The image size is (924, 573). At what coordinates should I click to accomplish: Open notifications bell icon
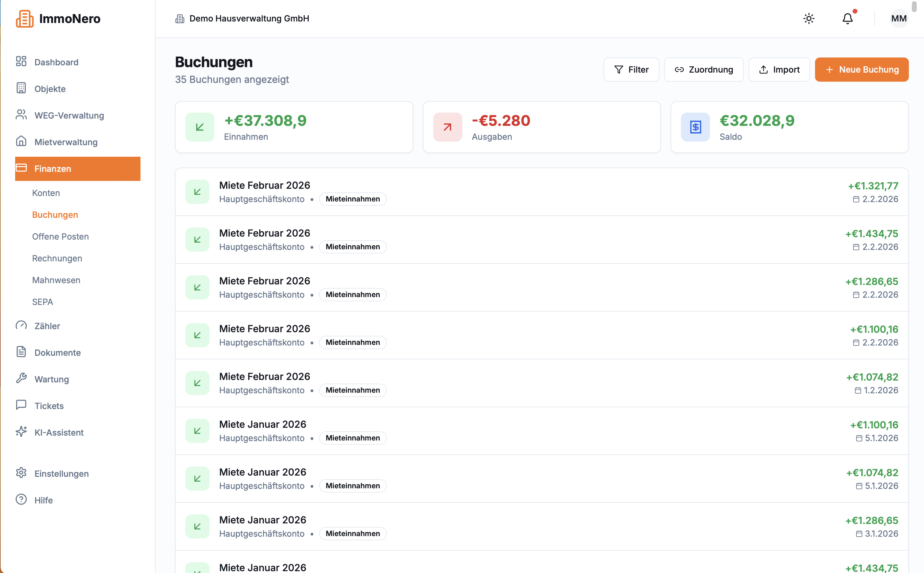point(847,18)
